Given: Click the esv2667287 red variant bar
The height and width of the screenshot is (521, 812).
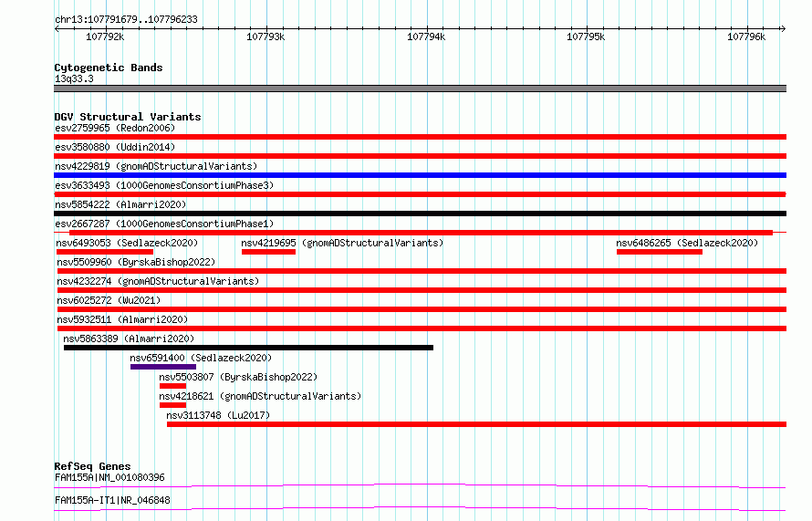Looking at the screenshot, I should click(421, 233).
